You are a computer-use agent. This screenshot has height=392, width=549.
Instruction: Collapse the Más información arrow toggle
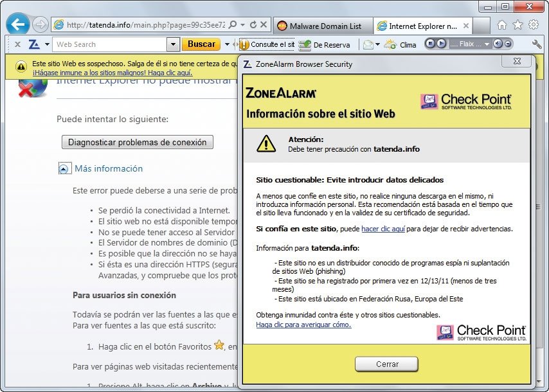pyautogui.click(x=64, y=169)
